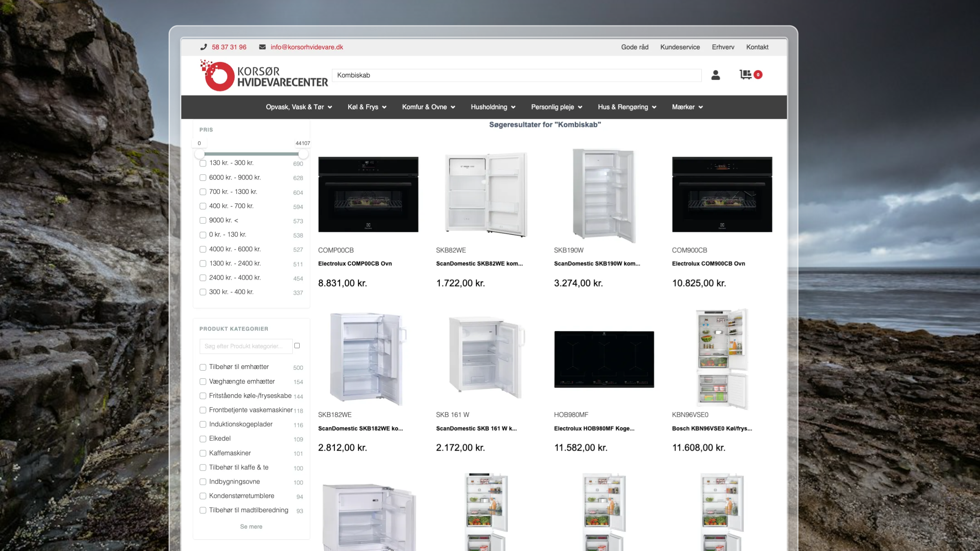Click the Kombiskab search field

[x=517, y=76]
